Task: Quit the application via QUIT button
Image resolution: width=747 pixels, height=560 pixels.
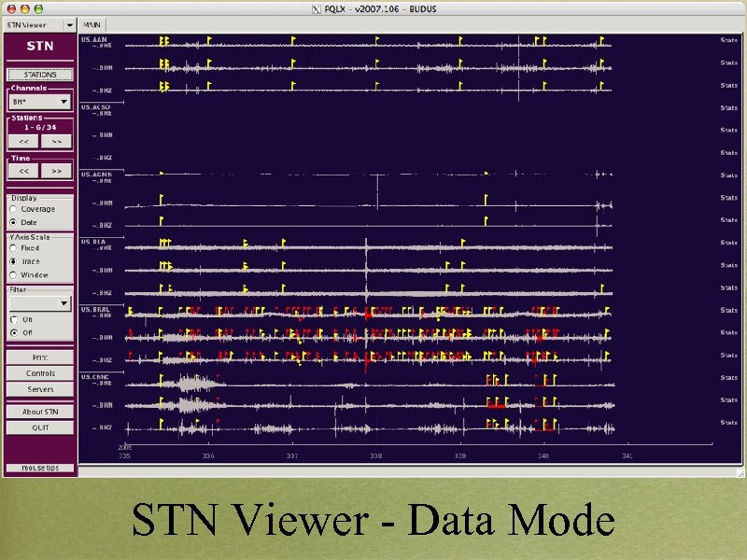Action: (x=39, y=427)
